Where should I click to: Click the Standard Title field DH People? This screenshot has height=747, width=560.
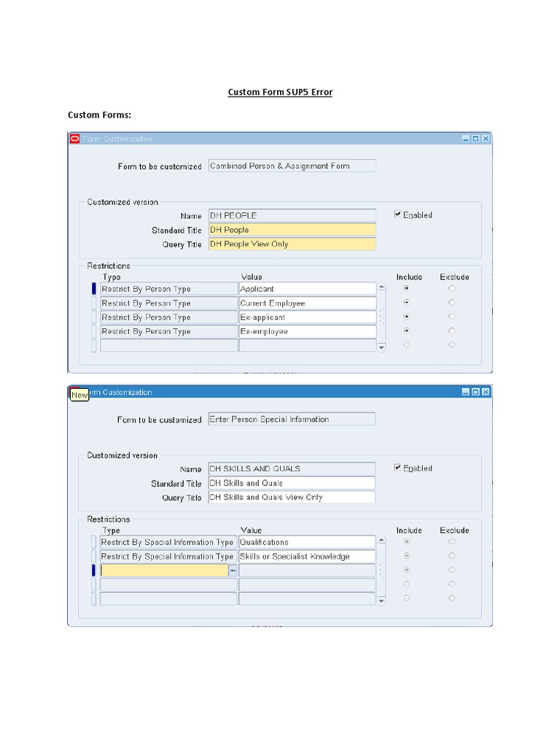tap(292, 230)
